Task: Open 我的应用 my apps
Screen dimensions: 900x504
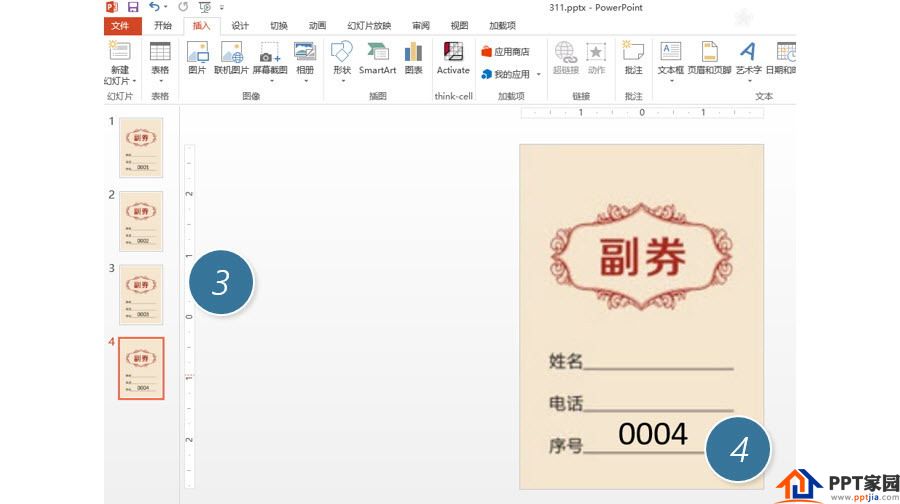Action: click(506, 74)
